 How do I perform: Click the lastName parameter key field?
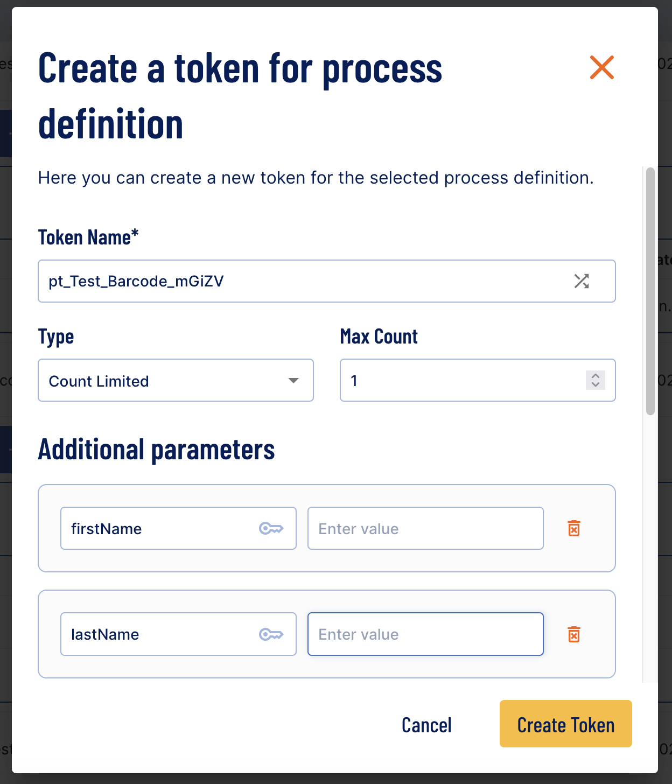(178, 634)
